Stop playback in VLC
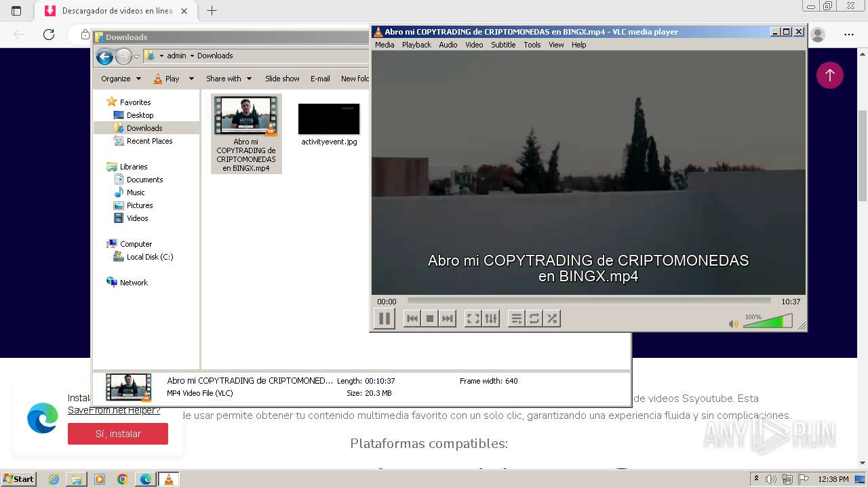 tap(429, 319)
